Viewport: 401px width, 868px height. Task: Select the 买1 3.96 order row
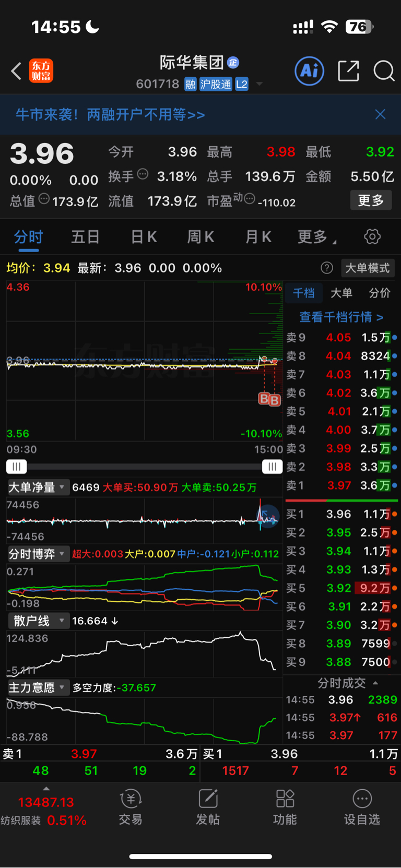pos(341,514)
